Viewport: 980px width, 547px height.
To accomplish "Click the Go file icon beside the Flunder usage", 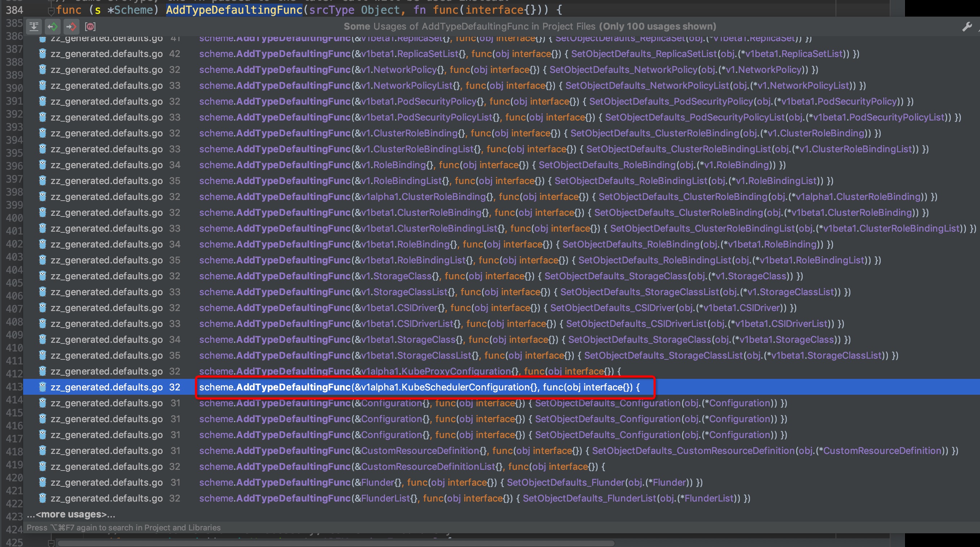I will [43, 482].
